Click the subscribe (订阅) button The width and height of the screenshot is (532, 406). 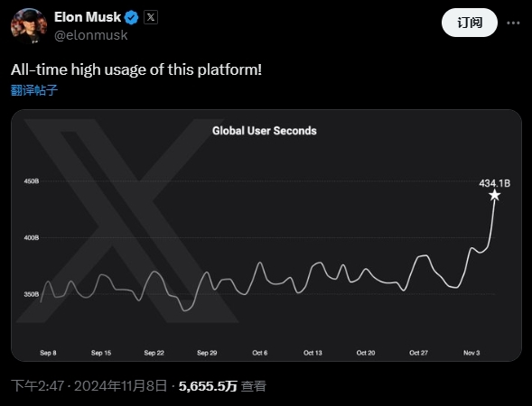point(470,23)
